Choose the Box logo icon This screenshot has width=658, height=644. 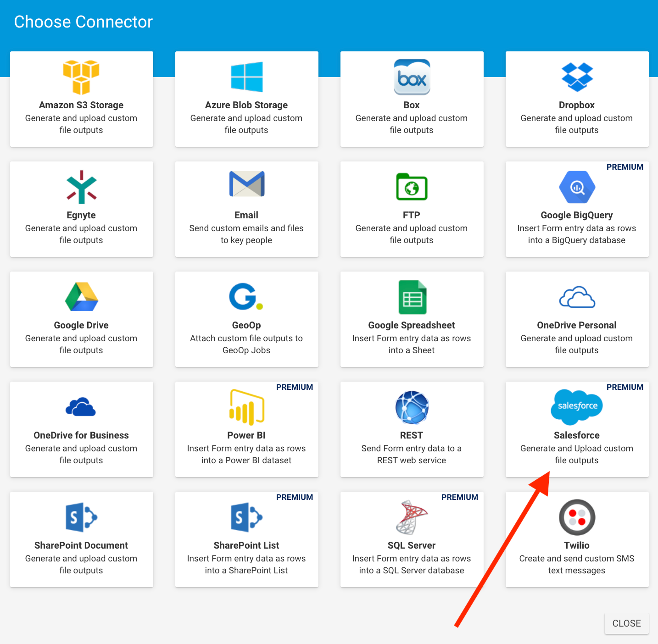coord(412,77)
